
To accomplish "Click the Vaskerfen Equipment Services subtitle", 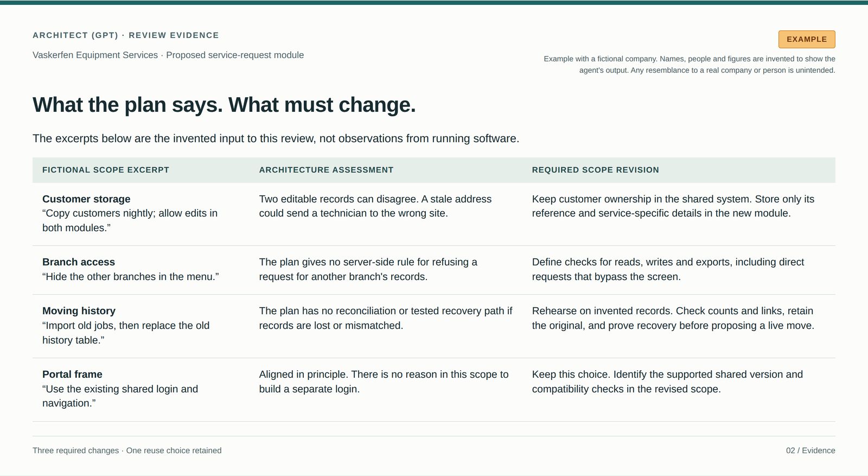I will click(x=168, y=55).
